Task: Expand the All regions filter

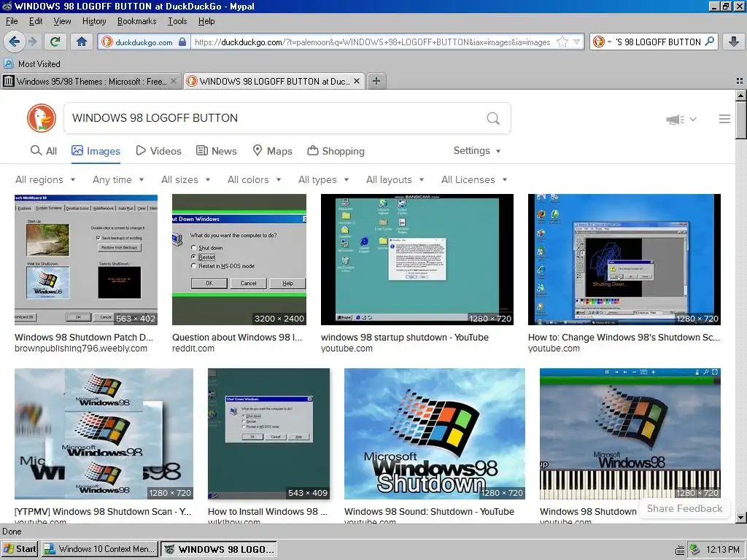Action: [45, 179]
